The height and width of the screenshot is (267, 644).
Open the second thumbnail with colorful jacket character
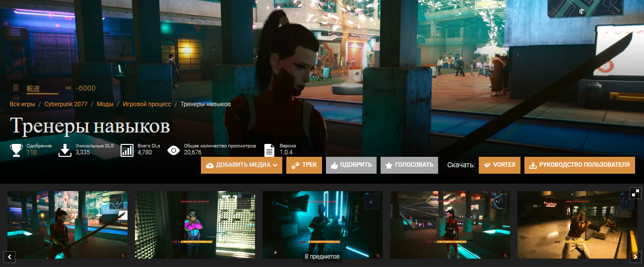195,225
